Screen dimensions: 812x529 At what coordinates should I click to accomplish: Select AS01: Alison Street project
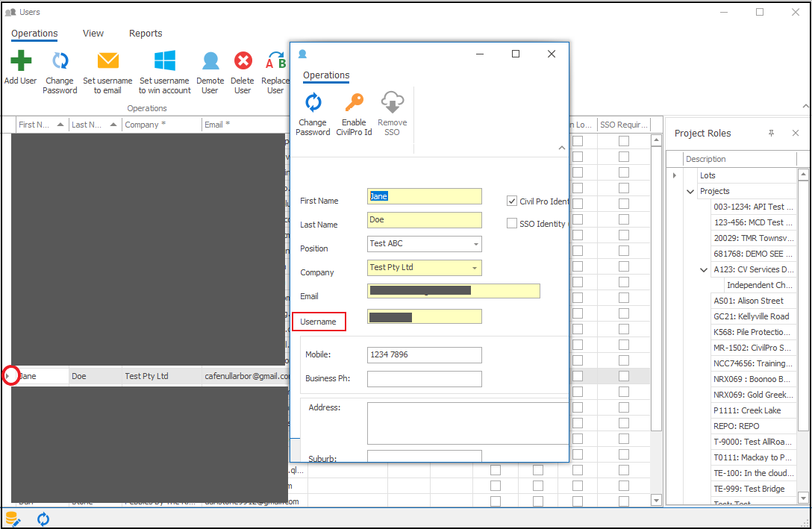(749, 301)
